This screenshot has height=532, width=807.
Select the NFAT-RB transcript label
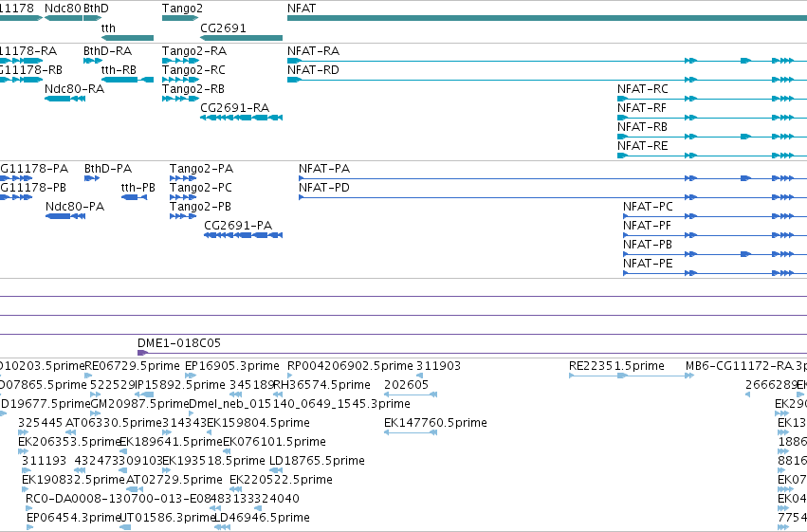tap(642, 127)
